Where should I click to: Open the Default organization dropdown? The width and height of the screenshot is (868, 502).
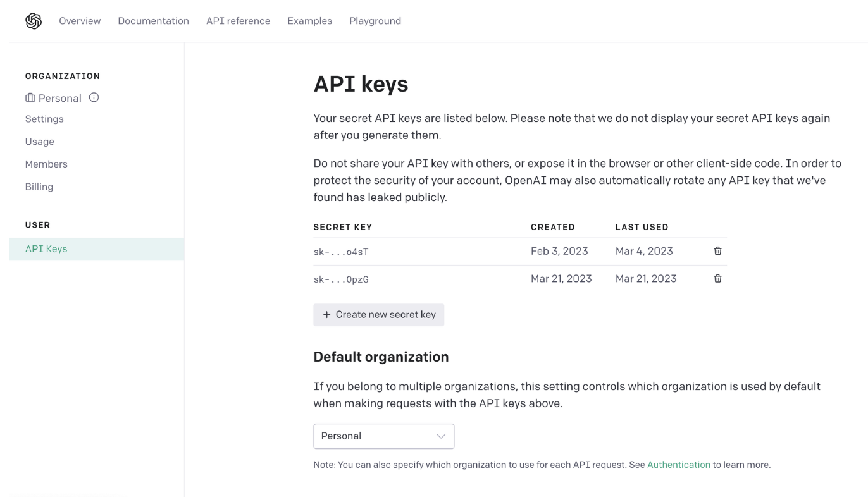point(383,436)
